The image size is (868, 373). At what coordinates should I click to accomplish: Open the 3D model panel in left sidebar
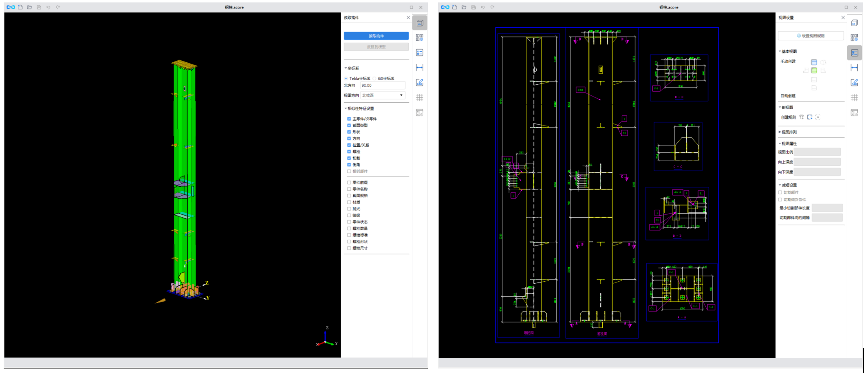(x=420, y=23)
